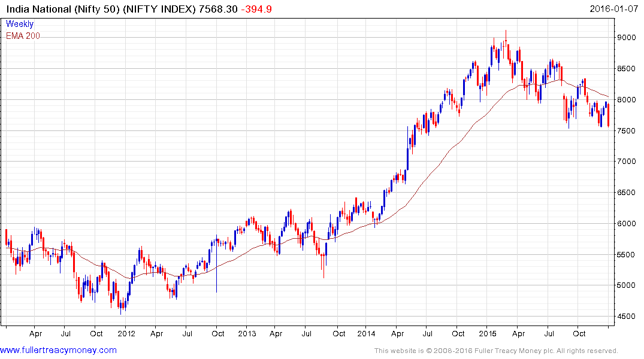
Task: Click the chart title India National (Nifty 50)
Action: (63, 9)
